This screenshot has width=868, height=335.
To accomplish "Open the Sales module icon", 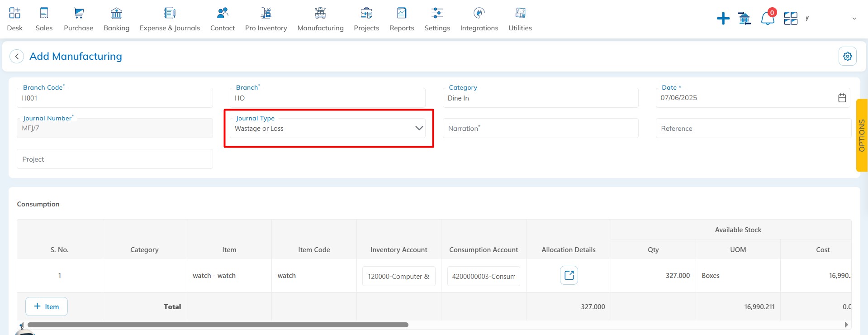I will pyautogui.click(x=44, y=13).
